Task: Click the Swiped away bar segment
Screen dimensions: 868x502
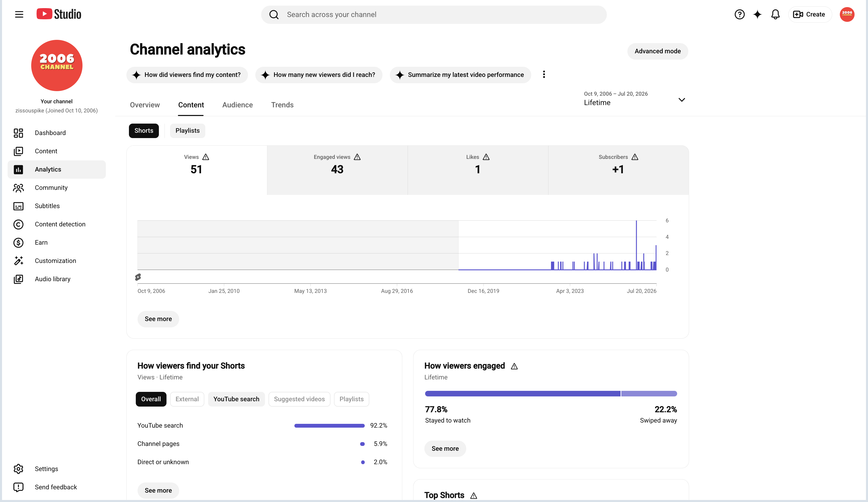Action: [x=649, y=394]
